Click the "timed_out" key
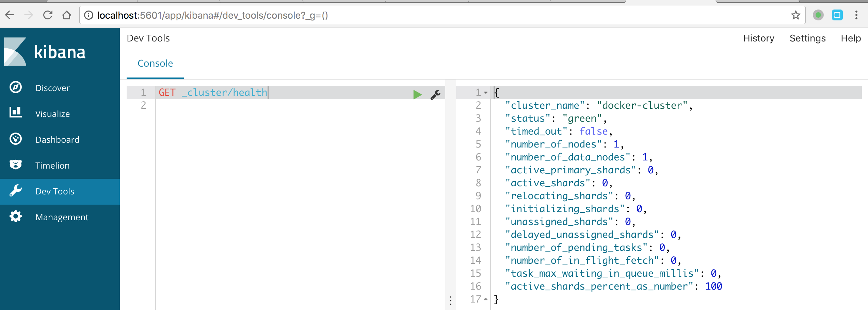This screenshot has width=868, height=310. tap(536, 132)
